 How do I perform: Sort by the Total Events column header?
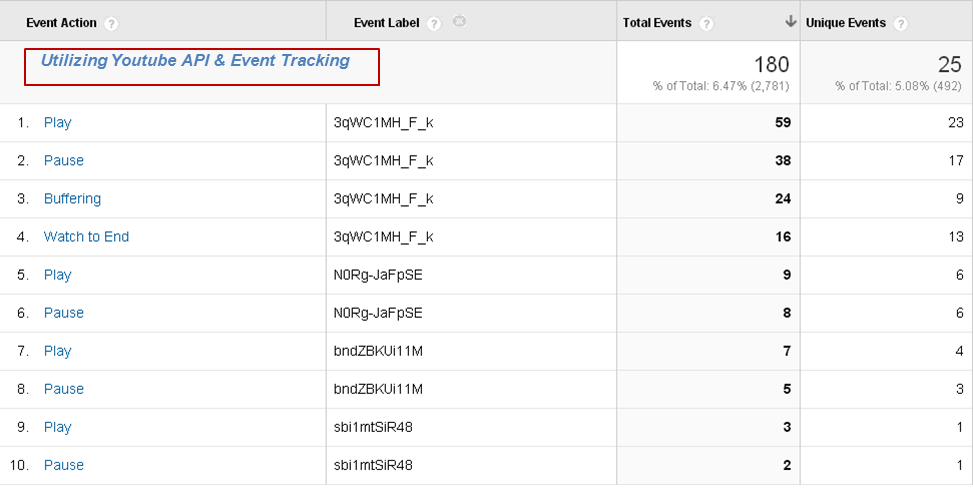(x=657, y=23)
